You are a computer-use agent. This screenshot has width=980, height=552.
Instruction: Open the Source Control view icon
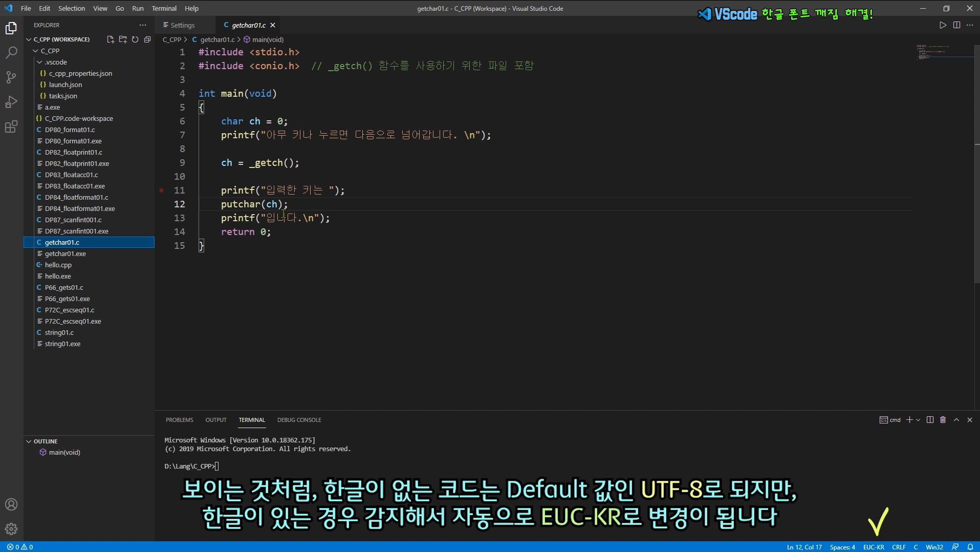pyautogui.click(x=11, y=77)
